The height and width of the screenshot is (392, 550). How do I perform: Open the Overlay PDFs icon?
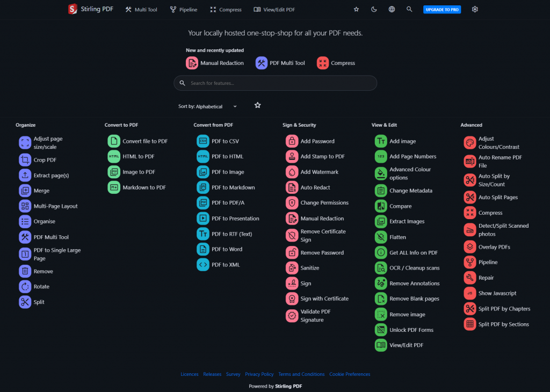pyautogui.click(x=469, y=247)
